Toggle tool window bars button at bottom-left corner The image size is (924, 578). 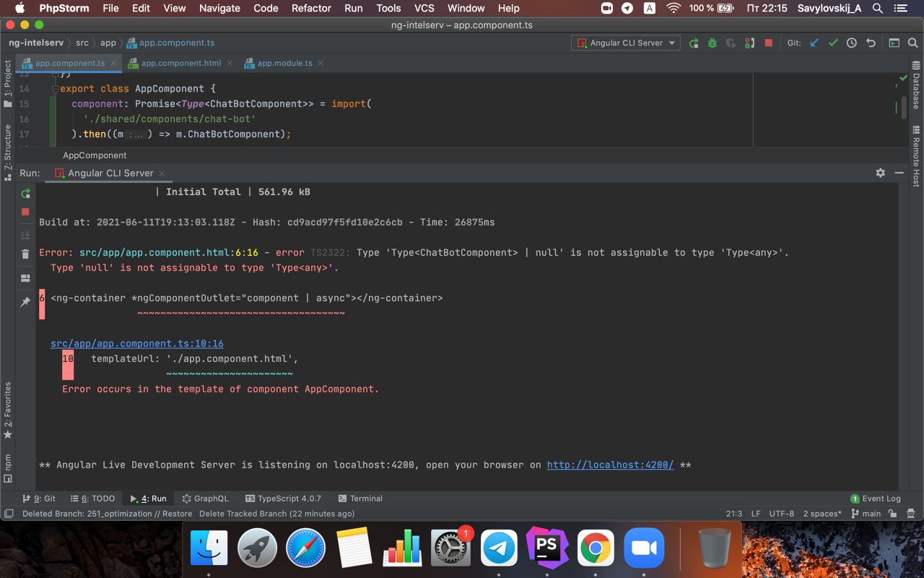pyautogui.click(x=9, y=514)
